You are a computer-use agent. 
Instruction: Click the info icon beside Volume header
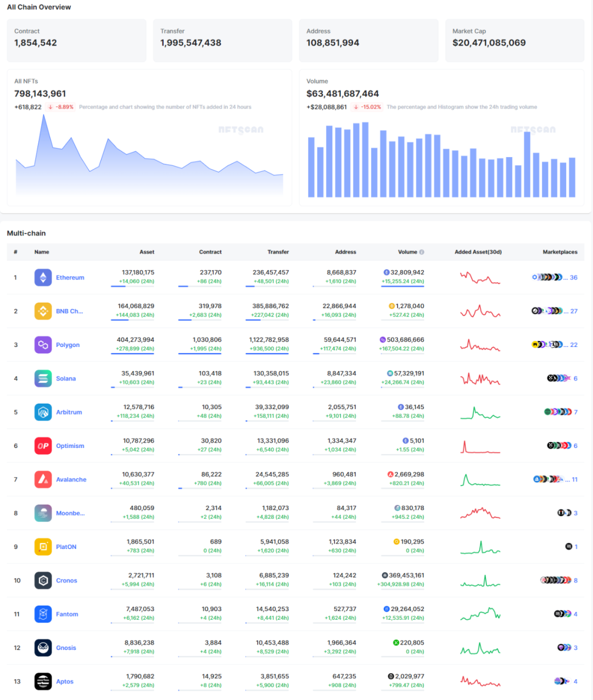422,252
